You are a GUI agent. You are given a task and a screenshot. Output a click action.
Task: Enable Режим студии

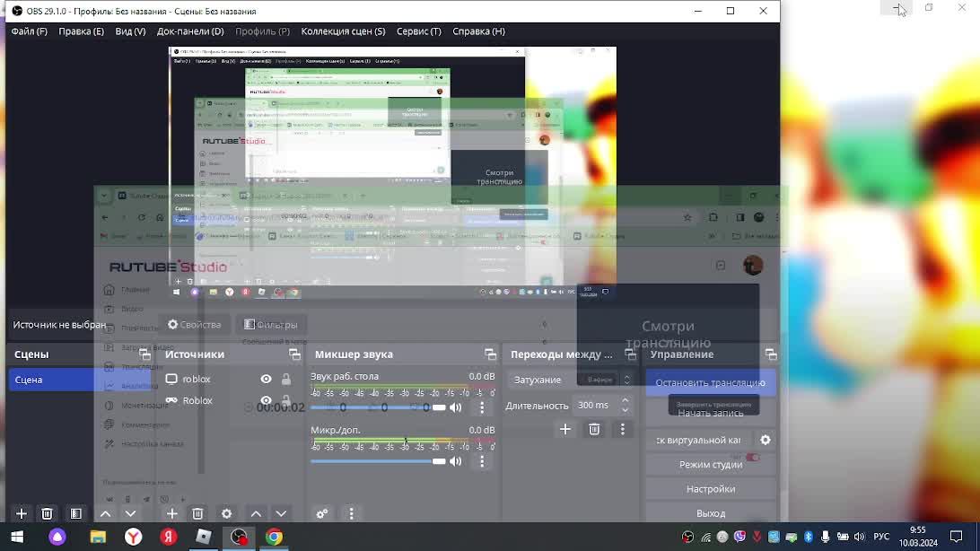(x=711, y=464)
